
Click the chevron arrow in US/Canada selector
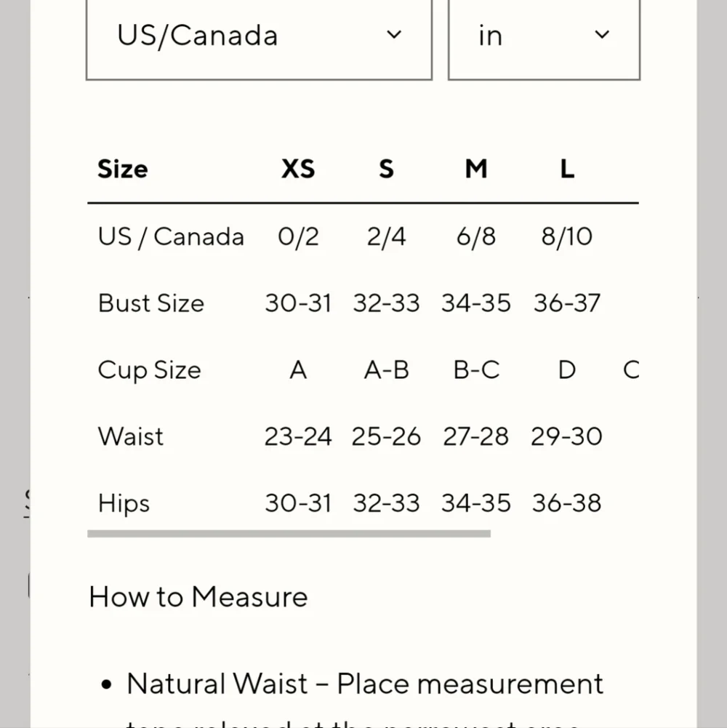coord(394,34)
